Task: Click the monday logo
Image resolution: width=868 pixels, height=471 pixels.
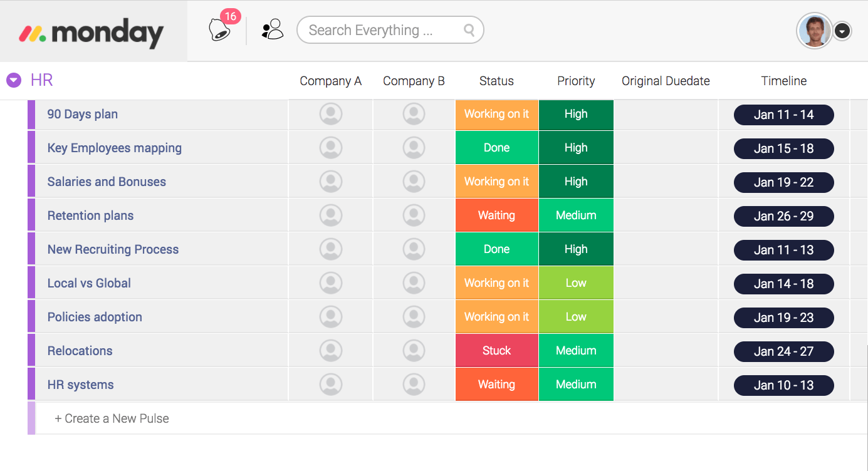Action: [92, 32]
